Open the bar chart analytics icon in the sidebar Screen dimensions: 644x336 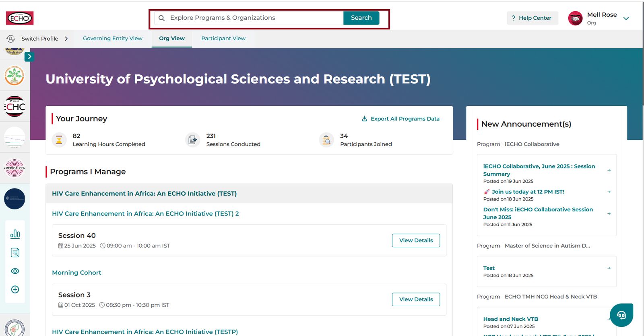tap(15, 234)
